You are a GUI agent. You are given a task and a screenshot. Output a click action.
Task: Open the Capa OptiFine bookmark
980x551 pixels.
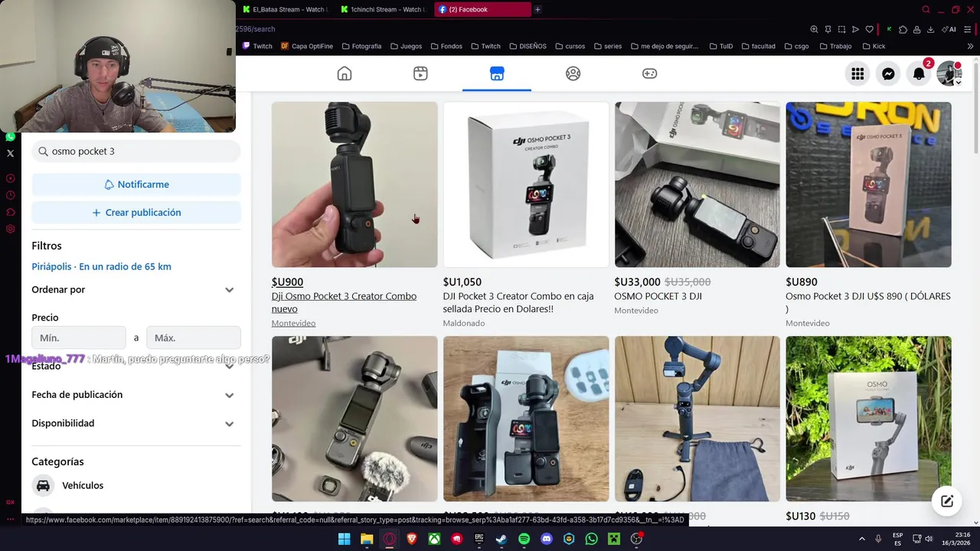[x=306, y=46]
